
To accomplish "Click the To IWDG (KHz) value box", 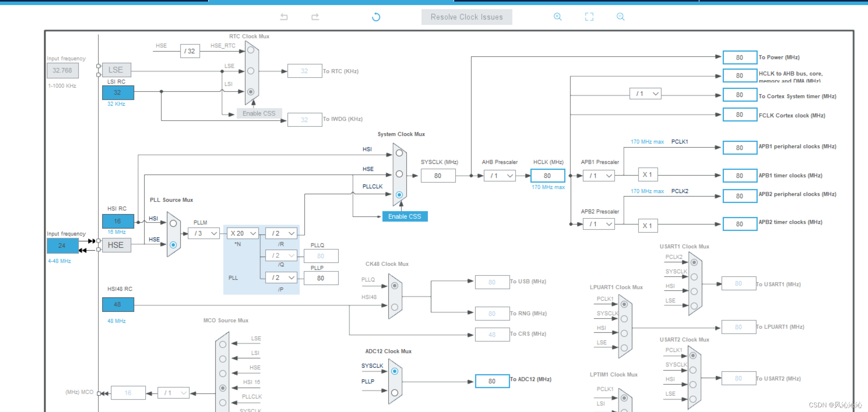I will coord(304,120).
